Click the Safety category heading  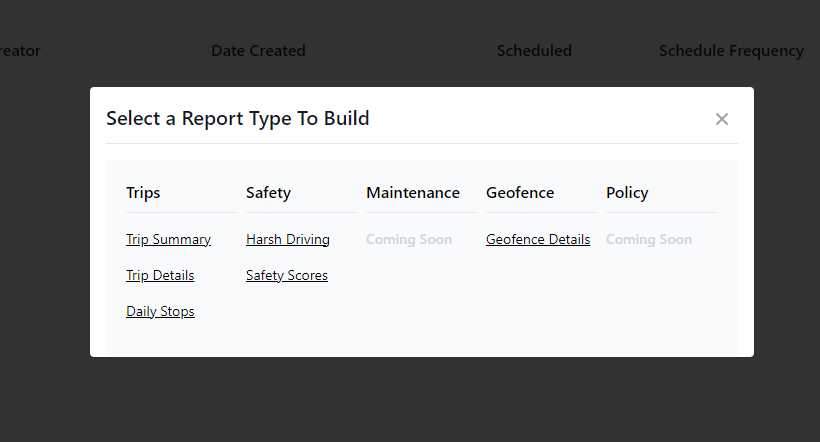click(x=268, y=193)
